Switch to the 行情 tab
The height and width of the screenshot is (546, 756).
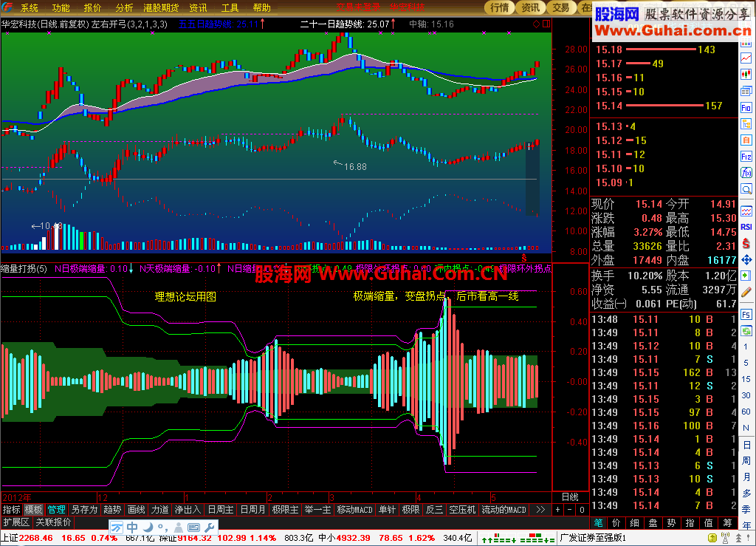pyautogui.click(x=500, y=7)
